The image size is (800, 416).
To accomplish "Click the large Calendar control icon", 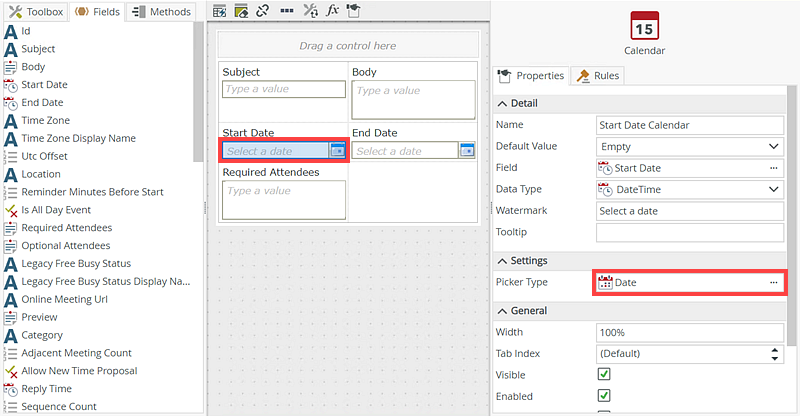I will (x=644, y=26).
